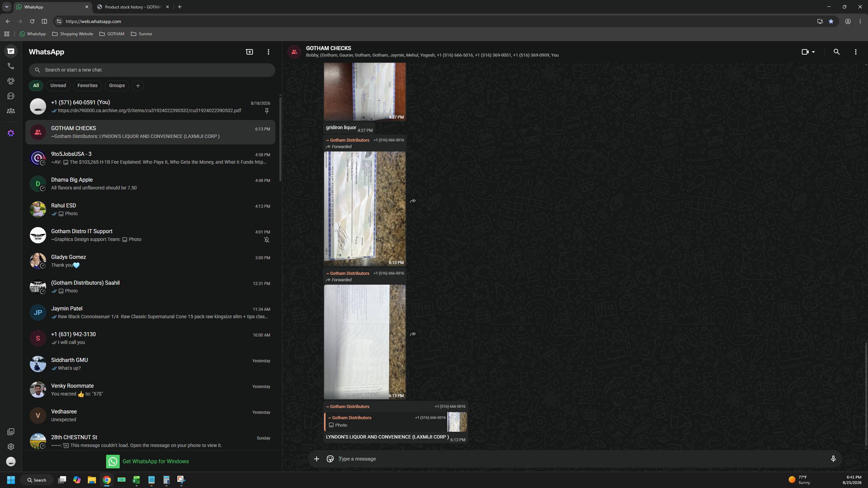Start a new chat with plus icon
Image resolution: width=868 pixels, height=488 pixels.
click(x=249, y=52)
